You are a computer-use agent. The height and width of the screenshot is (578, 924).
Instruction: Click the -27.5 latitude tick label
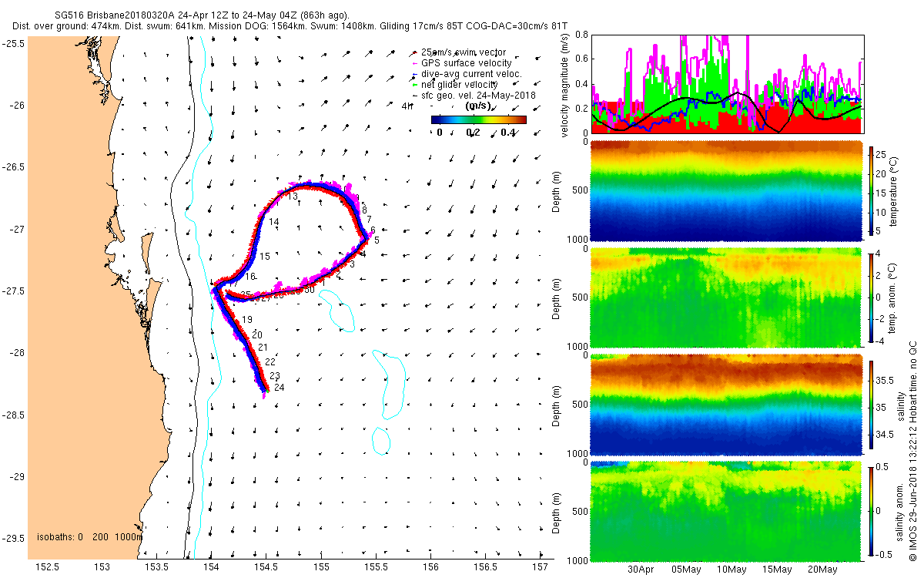point(12,291)
